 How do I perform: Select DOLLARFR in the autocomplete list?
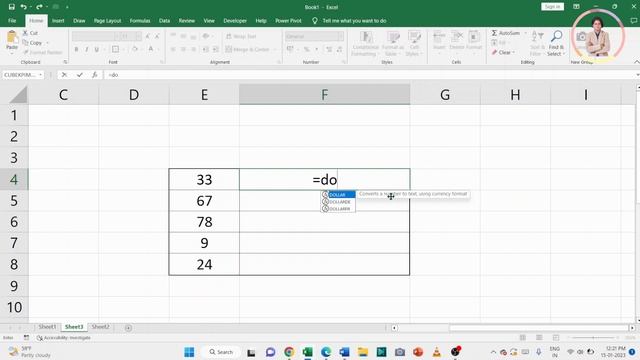pyautogui.click(x=338, y=209)
